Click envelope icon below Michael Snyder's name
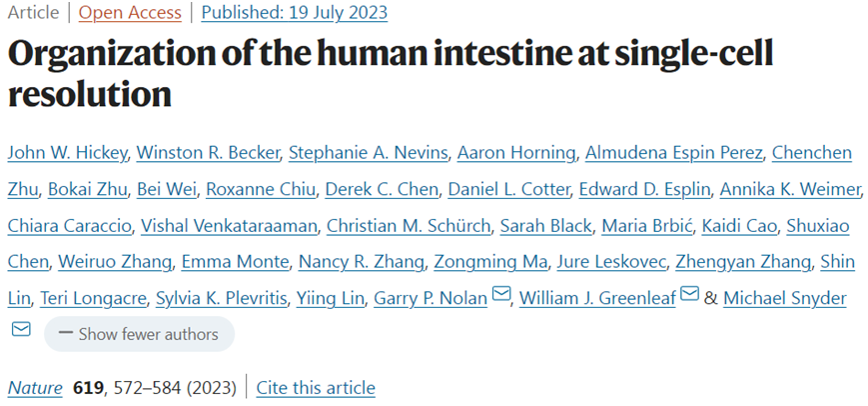The image size is (868, 406). click(21, 330)
